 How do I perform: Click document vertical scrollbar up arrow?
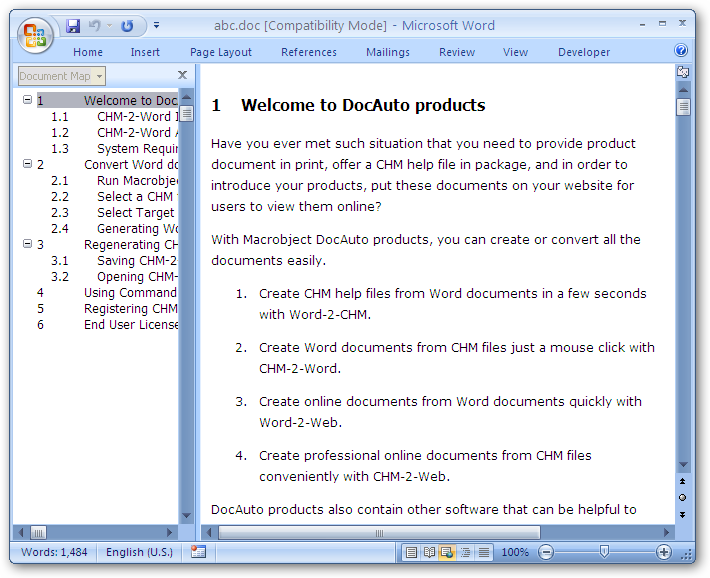[683, 90]
